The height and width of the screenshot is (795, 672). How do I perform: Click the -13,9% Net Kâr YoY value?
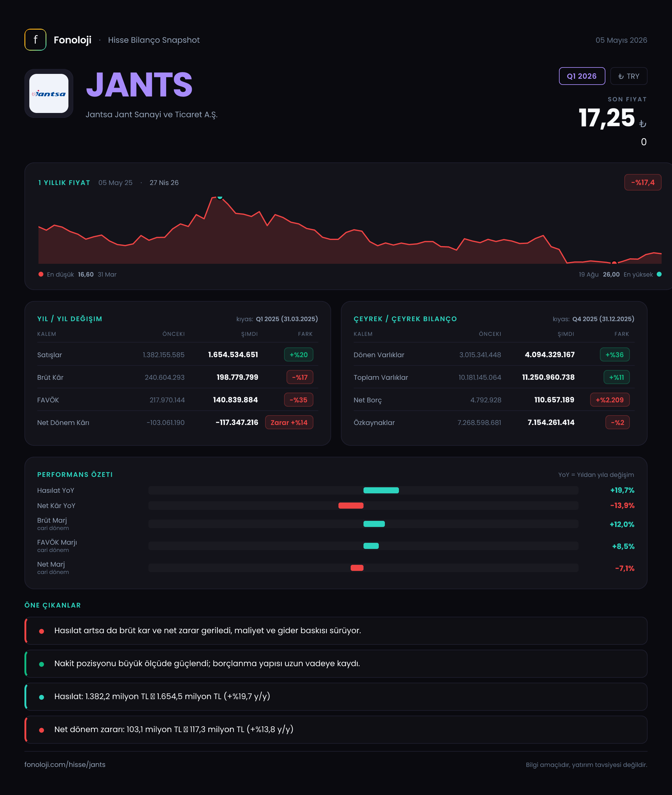point(622,506)
